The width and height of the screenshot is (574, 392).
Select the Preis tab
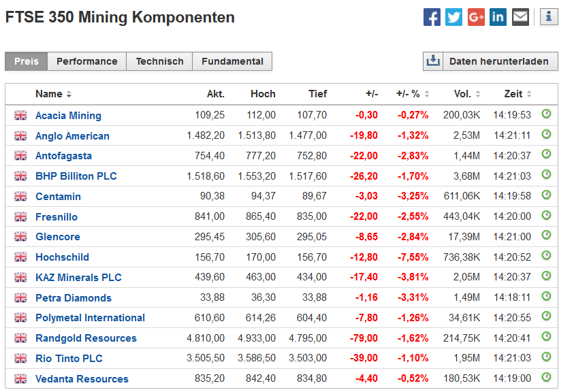27,61
